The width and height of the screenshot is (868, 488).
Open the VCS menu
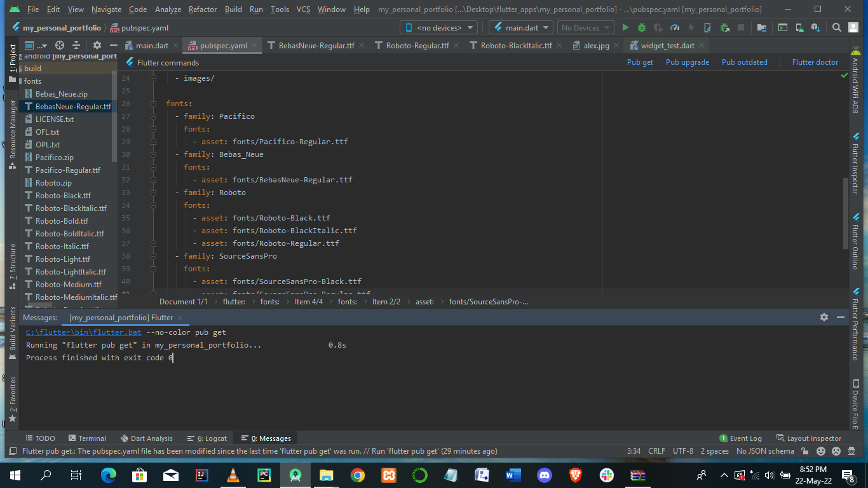point(304,10)
